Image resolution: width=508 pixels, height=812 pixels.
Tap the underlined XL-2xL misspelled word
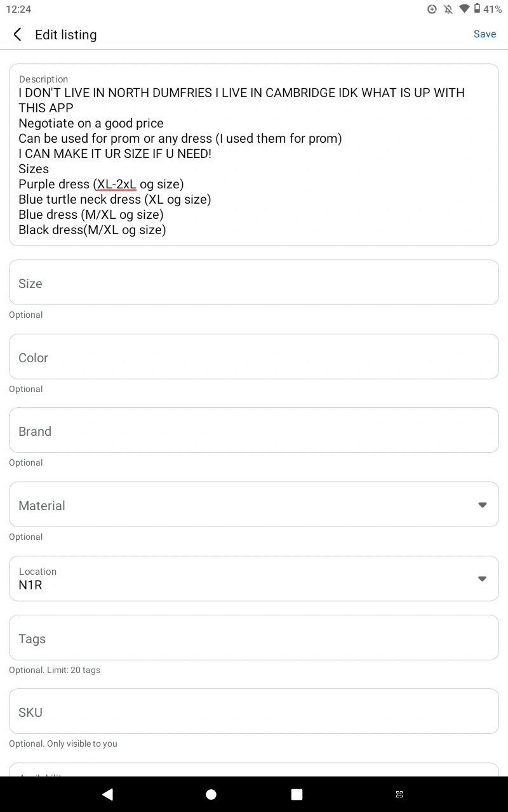[117, 184]
